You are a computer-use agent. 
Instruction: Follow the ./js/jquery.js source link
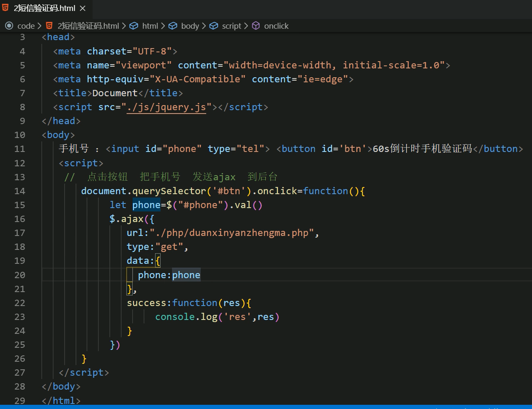(x=166, y=107)
